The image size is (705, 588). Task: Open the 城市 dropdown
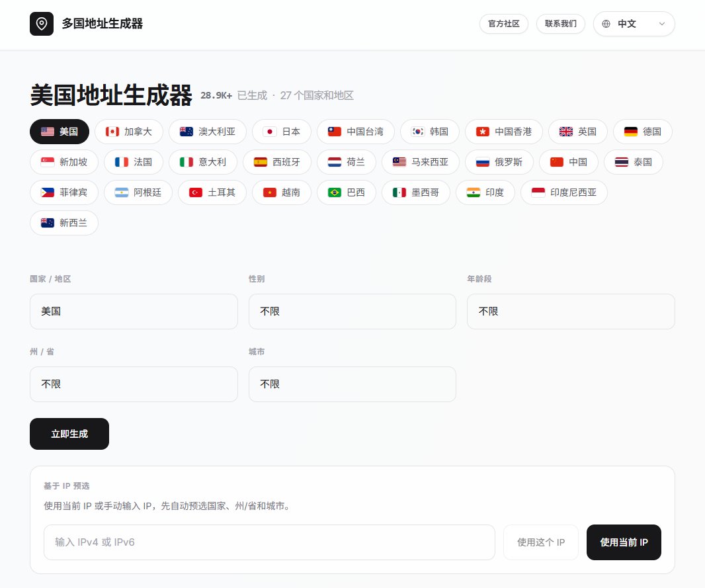click(x=352, y=384)
